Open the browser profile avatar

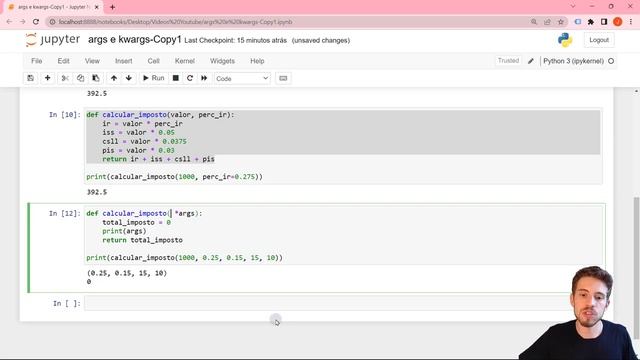(618, 22)
